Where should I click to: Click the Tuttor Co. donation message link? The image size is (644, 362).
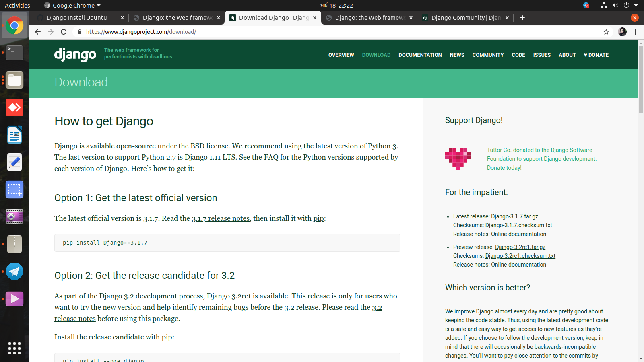pyautogui.click(x=542, y=159)
